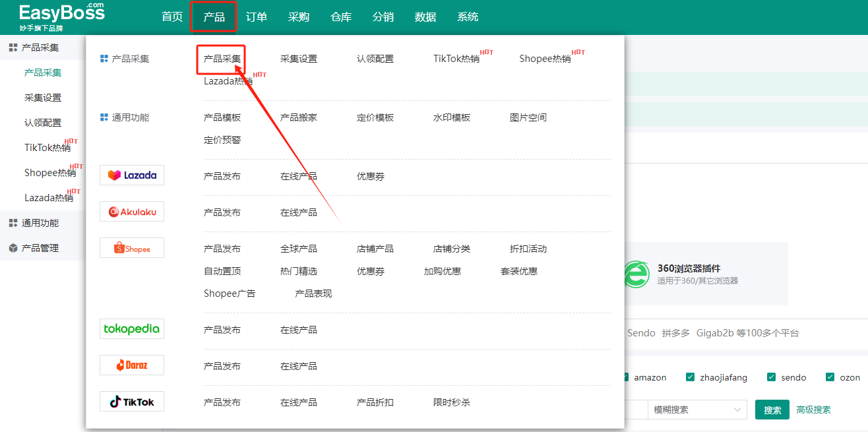Viewport: 868px width, 432px height.
Task: Open 套装优惠 under Shopee
Action: [x=519, y=271]
